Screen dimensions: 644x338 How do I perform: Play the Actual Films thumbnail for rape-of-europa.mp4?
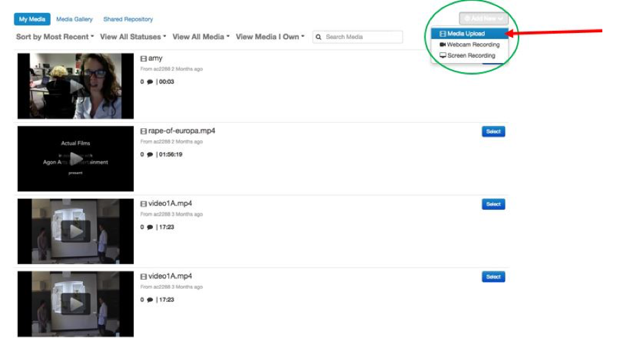click(75, 158)
